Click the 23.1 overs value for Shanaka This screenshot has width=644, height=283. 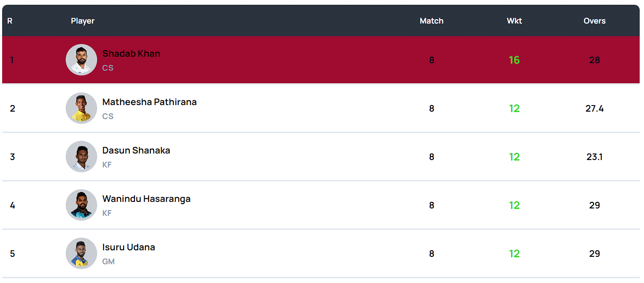pyautogui.click(x=594, y=157)
